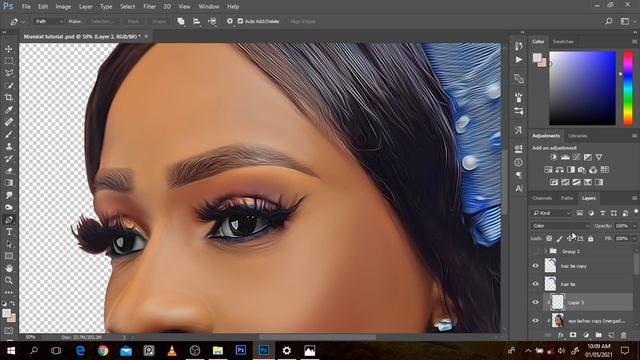Expand the Group 1 folder
The width and height of the screenshot is (640, 360).
(545, 251)
